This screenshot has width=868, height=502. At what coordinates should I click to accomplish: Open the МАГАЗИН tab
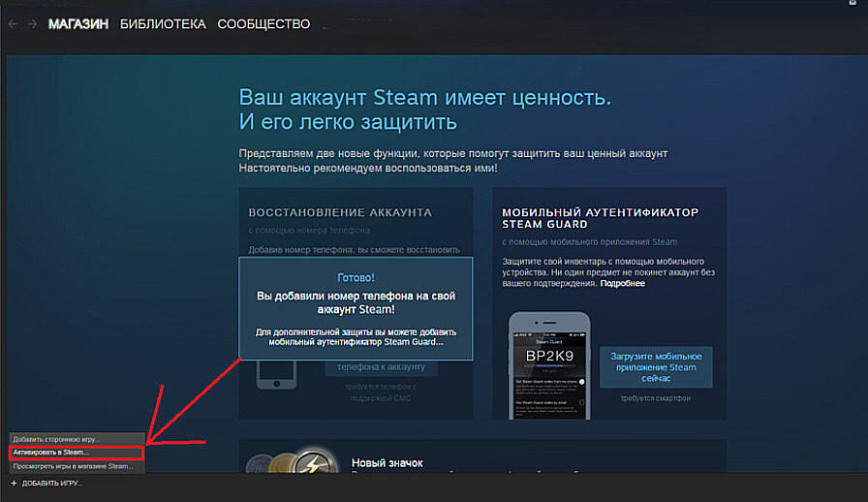point(78,23)
